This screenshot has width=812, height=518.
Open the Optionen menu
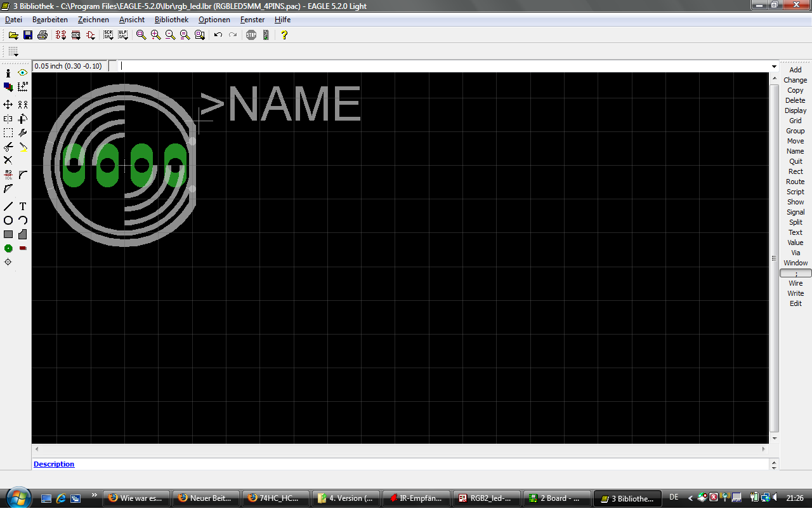click(214, 20)
